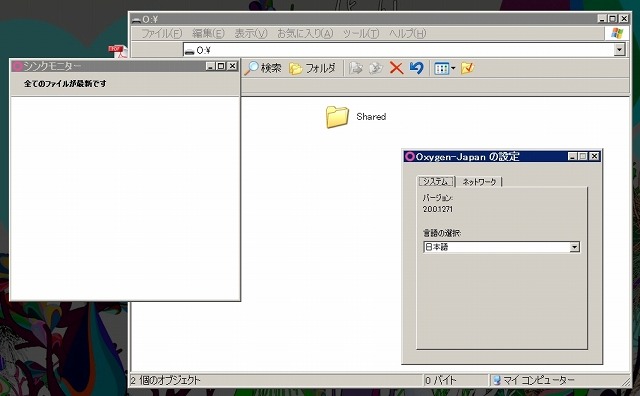Click the version number 2.0.0.1271 text
Viewport: 640px width, 396px height.
(x=438, y=209)
